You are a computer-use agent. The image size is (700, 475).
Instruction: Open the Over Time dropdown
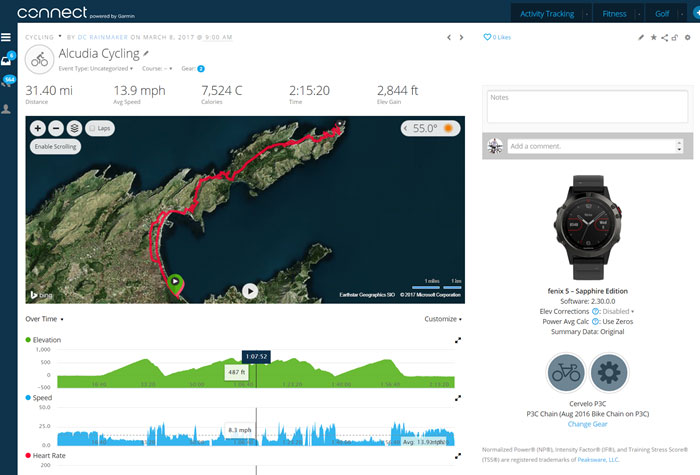44,319
